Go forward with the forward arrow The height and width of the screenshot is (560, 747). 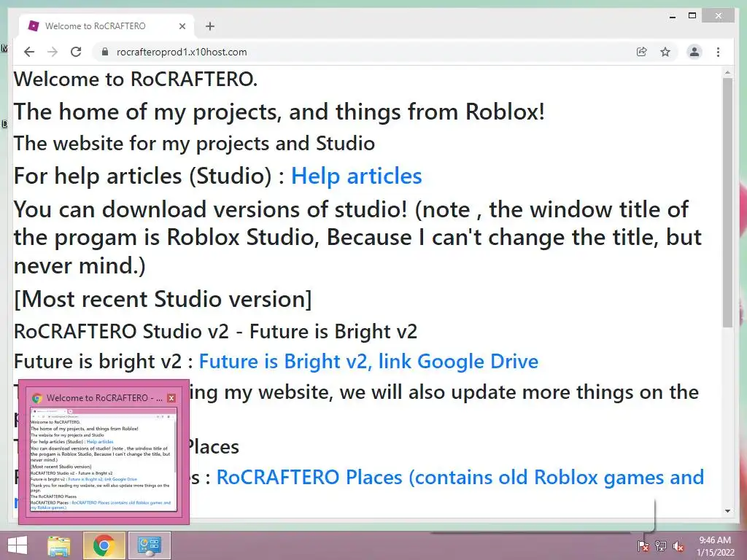point(53,52)
